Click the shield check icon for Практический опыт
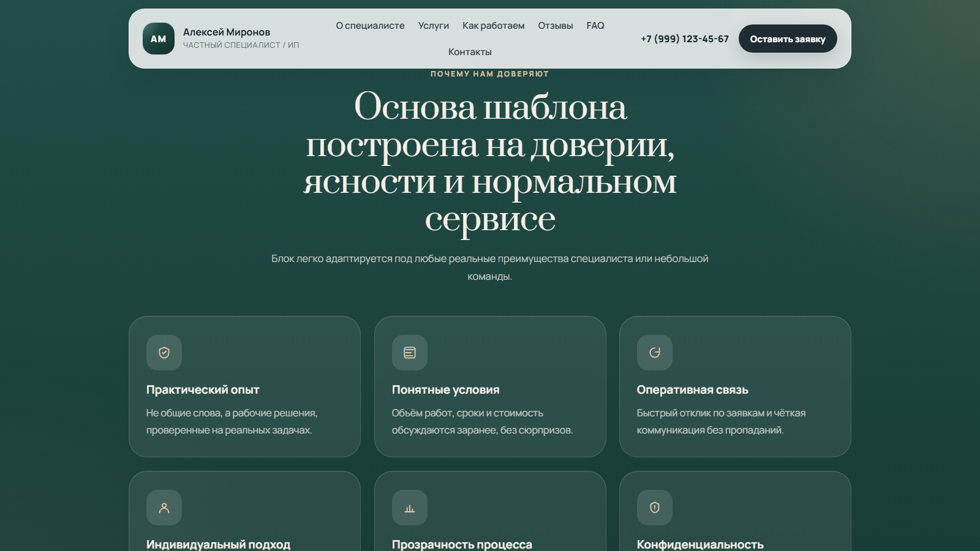980x551 pixels. coord(164,353)
